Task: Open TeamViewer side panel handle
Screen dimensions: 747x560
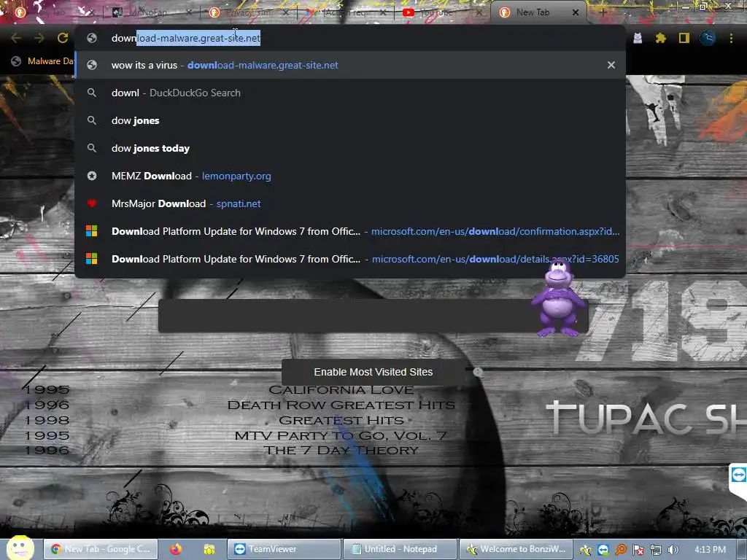Action: click(738, 480)
